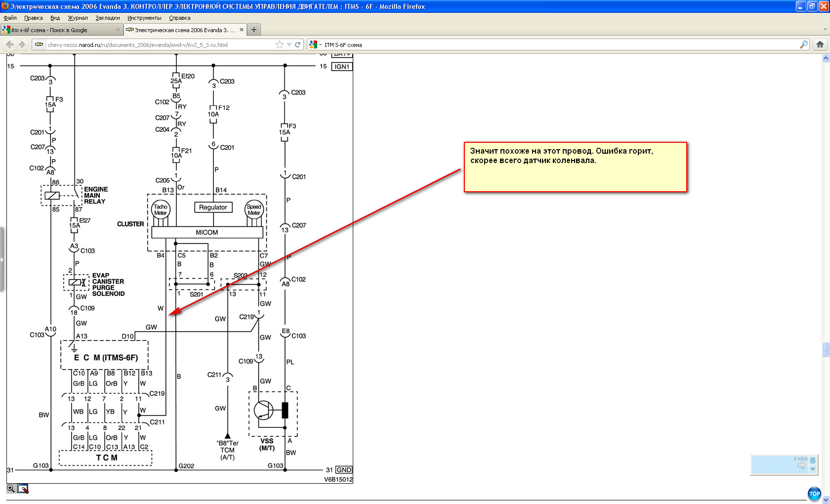Click the site identity icon in the address bar

pos(39,44)
